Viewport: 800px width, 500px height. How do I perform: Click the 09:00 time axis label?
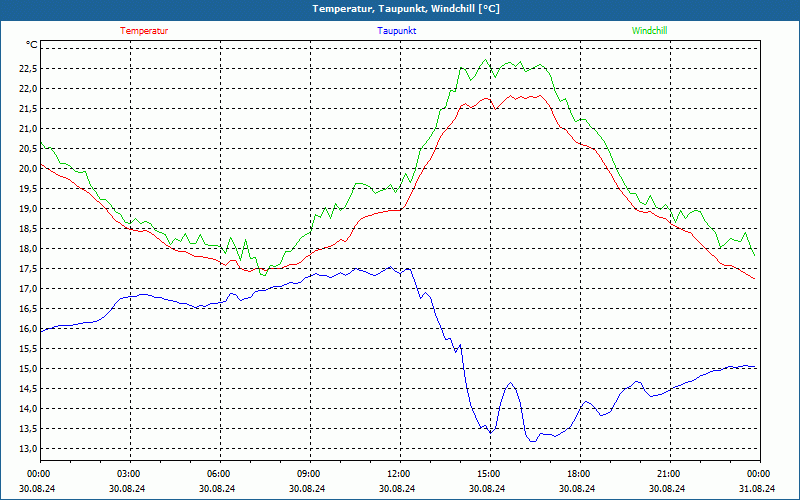(308, 474)
